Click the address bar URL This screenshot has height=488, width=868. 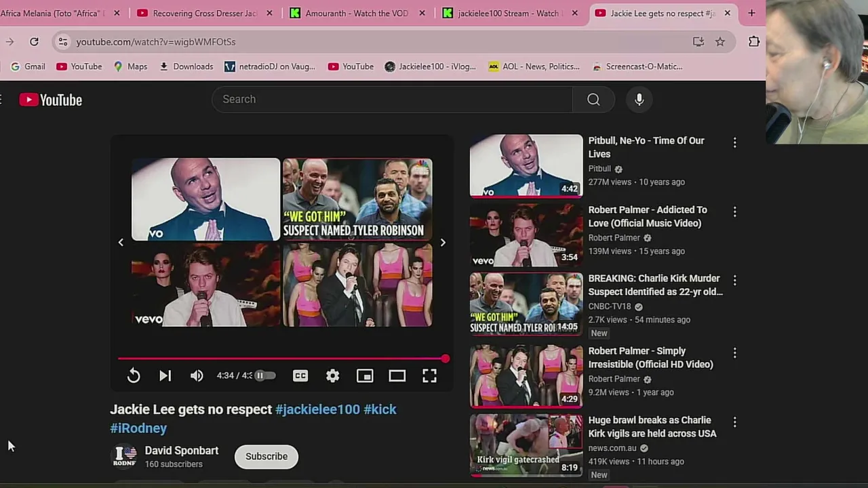tap(156, 42)
